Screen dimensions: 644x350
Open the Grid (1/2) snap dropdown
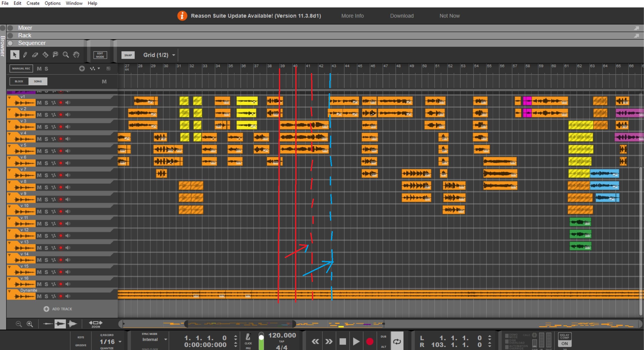click(174, 55)
